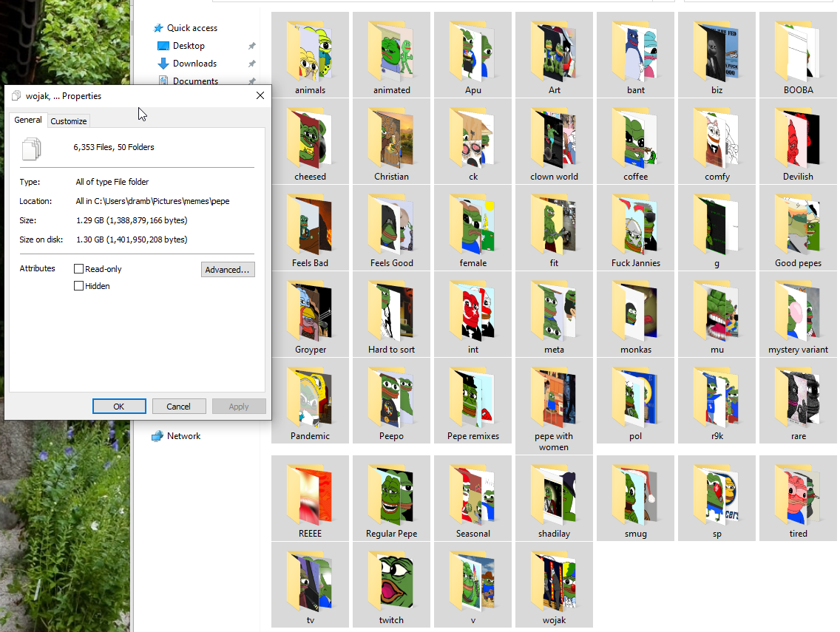Screen dimensions: 840x632
Task: Select the cheesed folder
Action: [310, 141]
